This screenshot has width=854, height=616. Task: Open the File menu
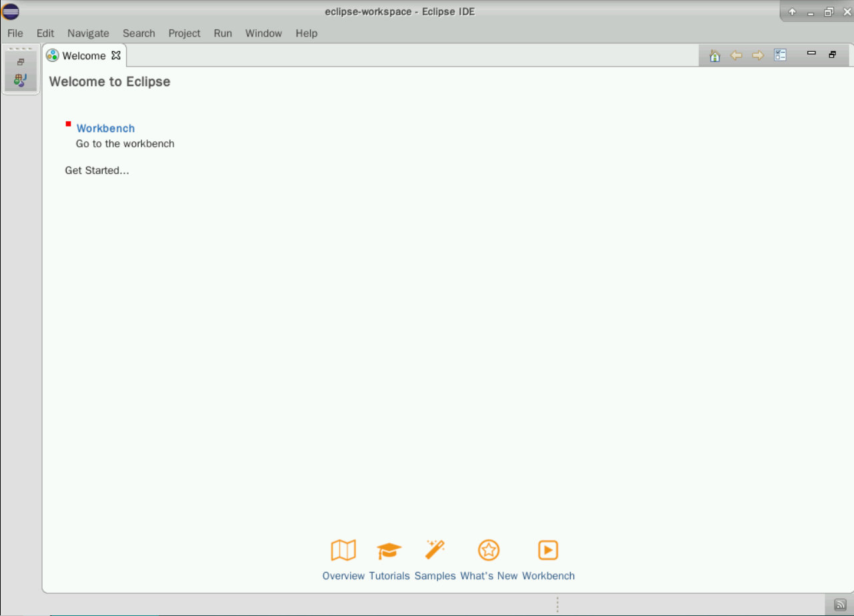tap(15, 33)
